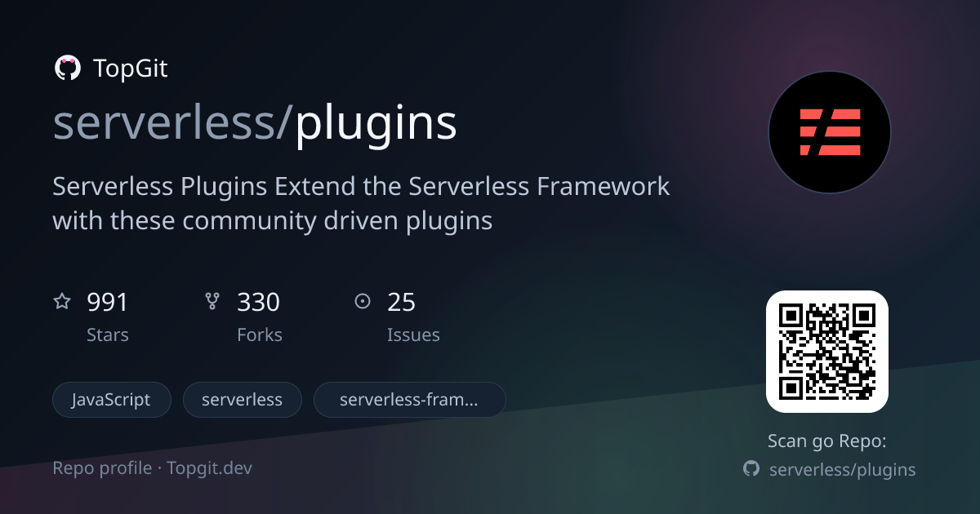Click the Stars label
This screenshot has height=514, width=980.
(x=108, y=335)
